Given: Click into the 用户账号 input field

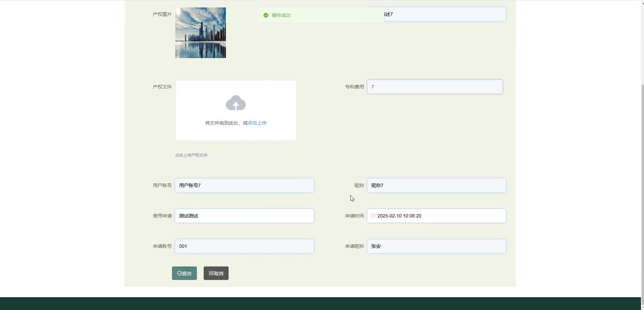Looking at the screenshot, I should 244,185.
